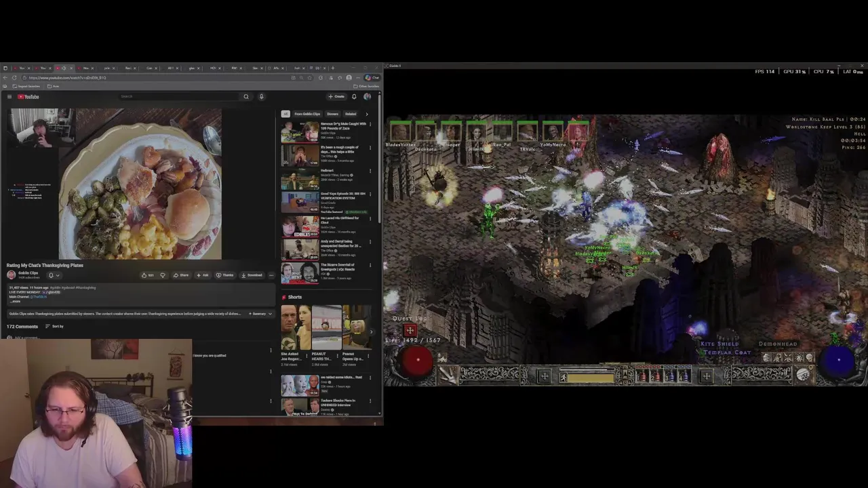Pick up the Templar Coat item label

click(728, 352)
